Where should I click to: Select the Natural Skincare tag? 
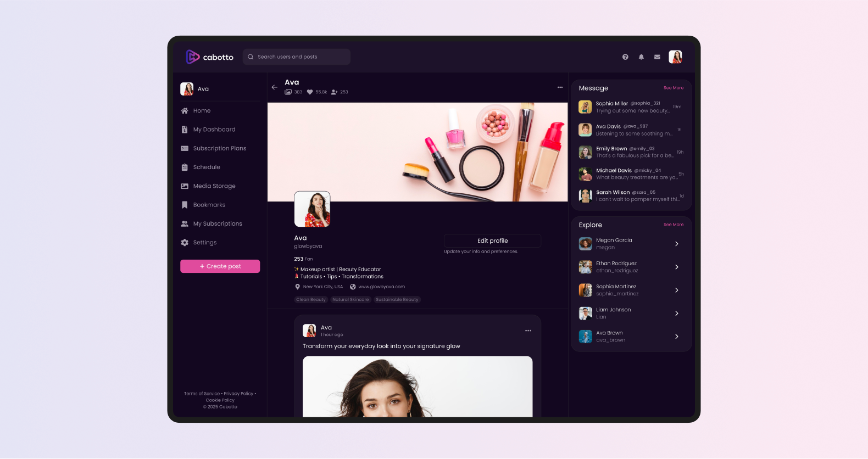[350, 300]
